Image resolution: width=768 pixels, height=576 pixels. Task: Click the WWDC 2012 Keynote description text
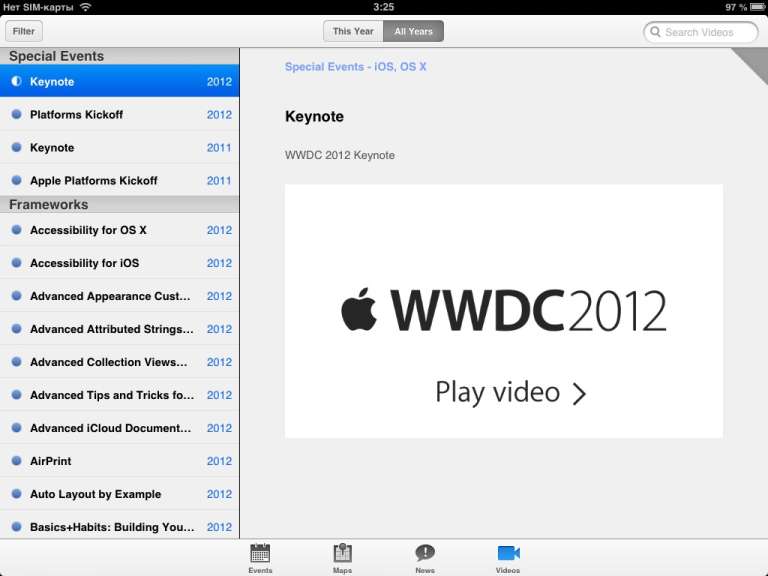tap(340, 155)
